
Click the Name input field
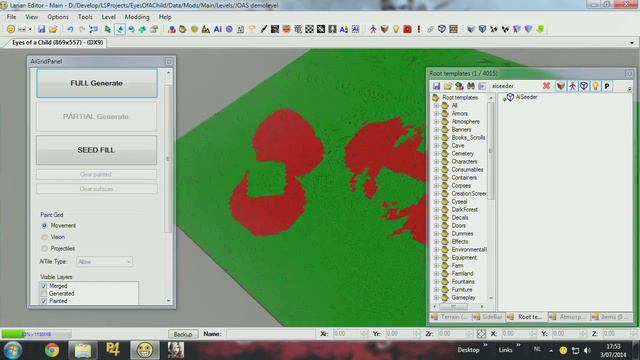(x=270, y=334)
